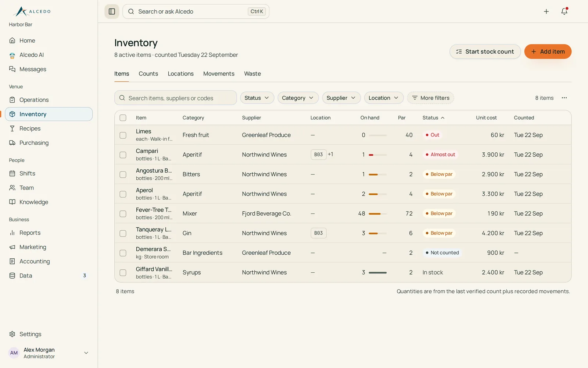This screenshot has width=588, height=368.
Task: Open Alcedo AI assistant
Action: tap(49, 55)
